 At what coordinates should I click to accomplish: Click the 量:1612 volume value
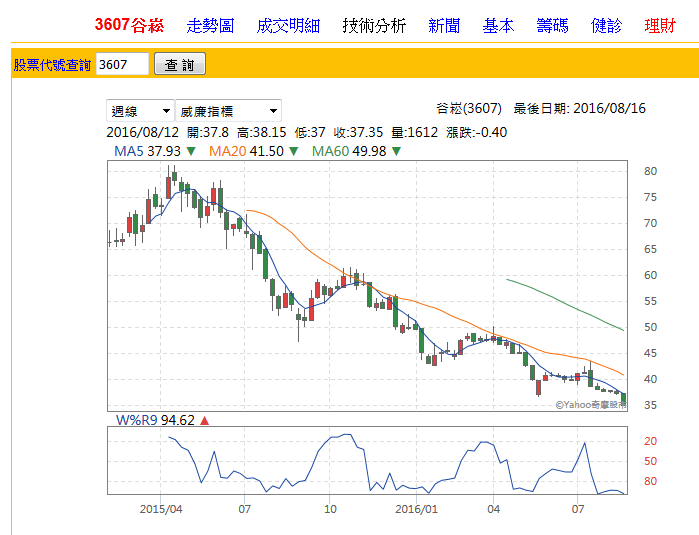pos(415,132)
